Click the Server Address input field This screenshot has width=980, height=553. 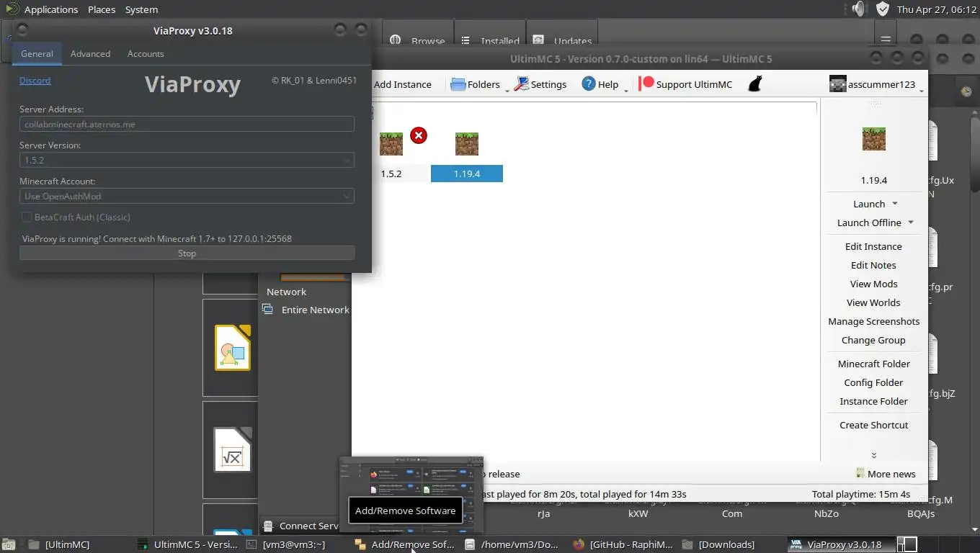187,124
